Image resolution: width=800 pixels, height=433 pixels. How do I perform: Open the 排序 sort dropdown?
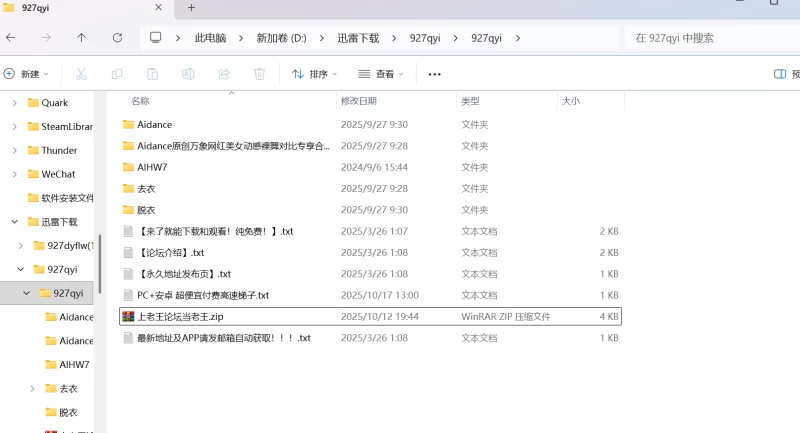click(x=314, y=74)
